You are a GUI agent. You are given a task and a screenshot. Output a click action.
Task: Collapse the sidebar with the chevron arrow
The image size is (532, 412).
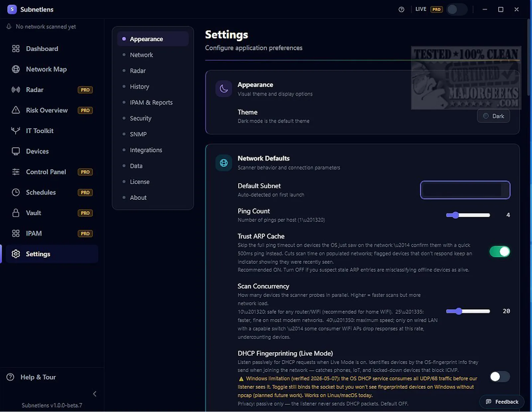pyautogui.click(x=95, y=394)
